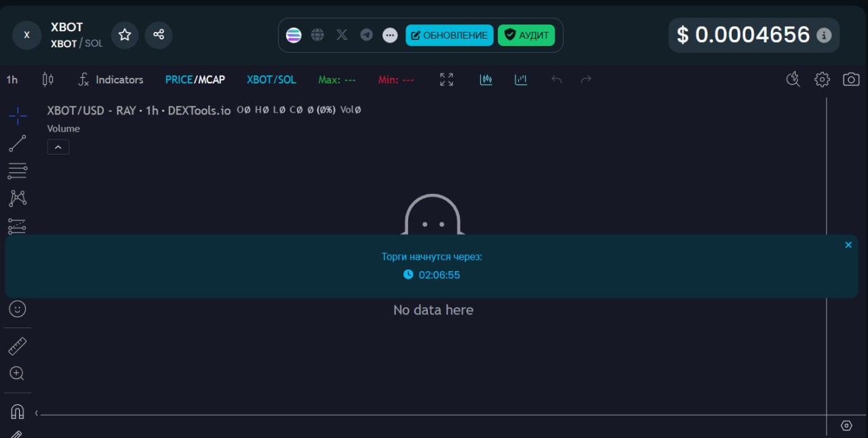Take a chart snapshot with the camera
The height and width of the screenshot is (438, 868).
coord(851,79)
